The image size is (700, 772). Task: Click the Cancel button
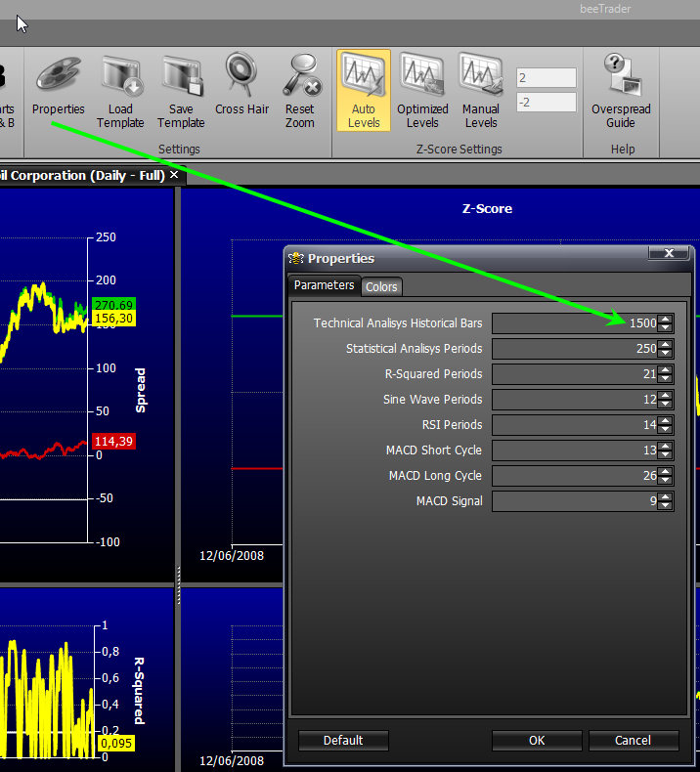pos(634,741)
